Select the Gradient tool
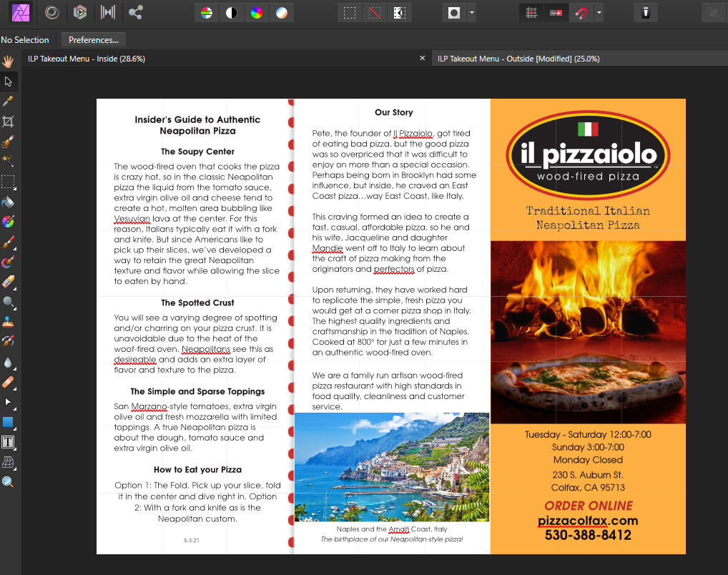 click(8, 222)
